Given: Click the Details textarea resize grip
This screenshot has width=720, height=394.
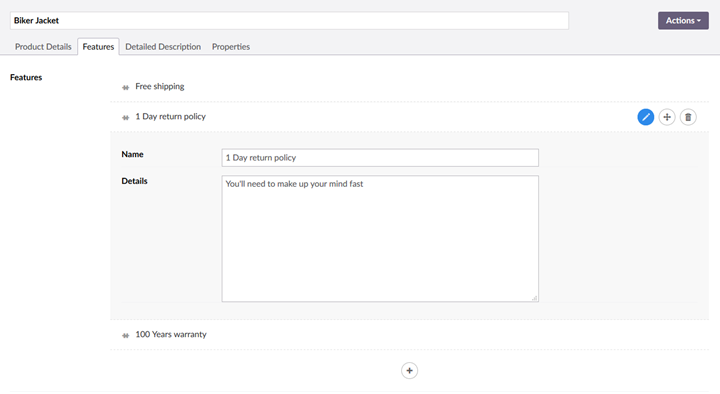Looking at the screenshot, I should click(x=534, y=298).
